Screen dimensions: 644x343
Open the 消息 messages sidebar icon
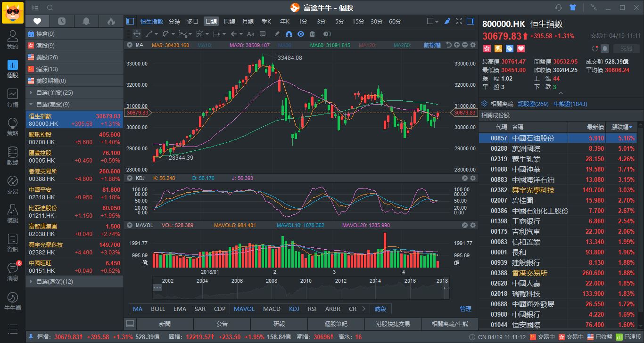pos(13,272)
